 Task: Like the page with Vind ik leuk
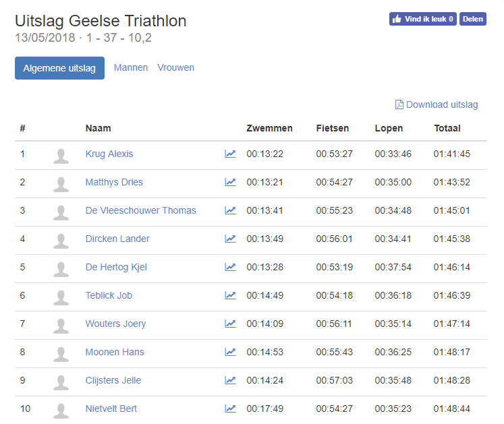coord(422,19)
